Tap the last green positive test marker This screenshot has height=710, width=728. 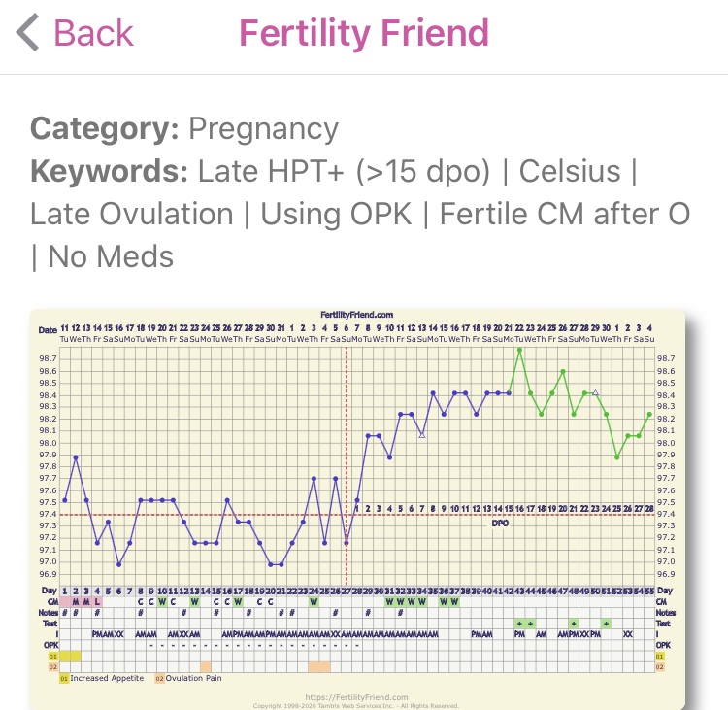pyautogui.click(x=607, y=623)
